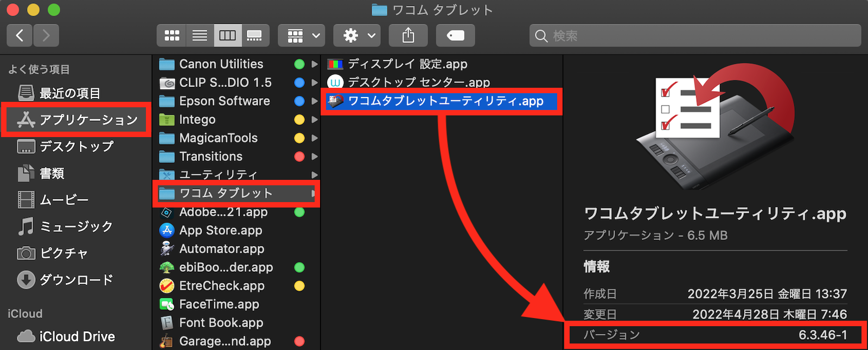The image size is (868, 350).
Task: Select the デスクトップ センター.app file name
Action: point(419,82)
